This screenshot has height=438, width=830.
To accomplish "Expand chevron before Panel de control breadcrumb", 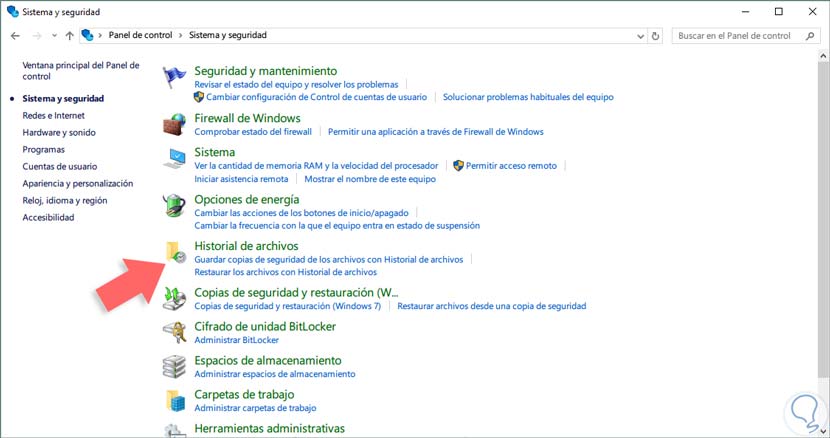I will tap(100, 35).
